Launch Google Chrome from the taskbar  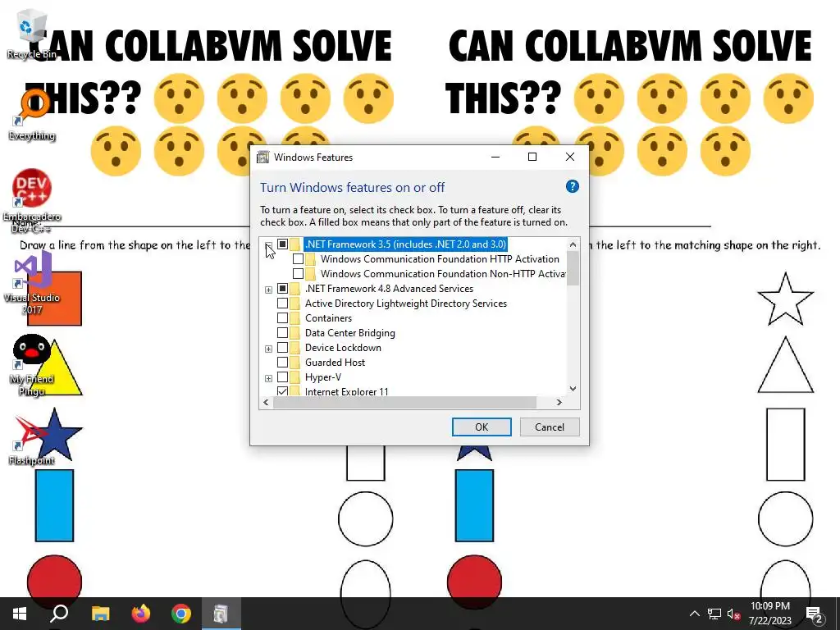coord(181,614)
